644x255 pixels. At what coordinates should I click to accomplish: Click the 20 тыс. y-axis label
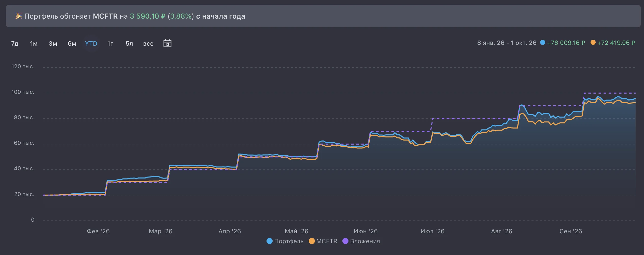pyautogui.click(x=24, y=194)
